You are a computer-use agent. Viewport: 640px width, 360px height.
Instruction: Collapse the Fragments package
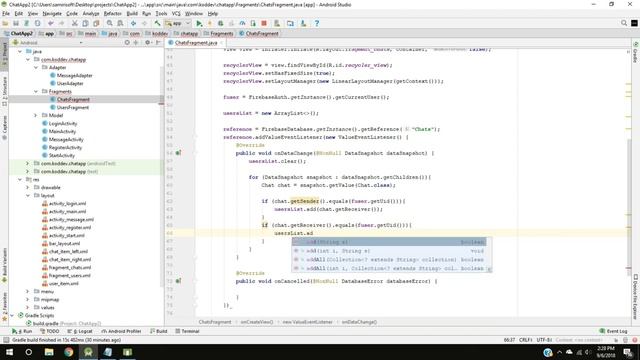36,91
